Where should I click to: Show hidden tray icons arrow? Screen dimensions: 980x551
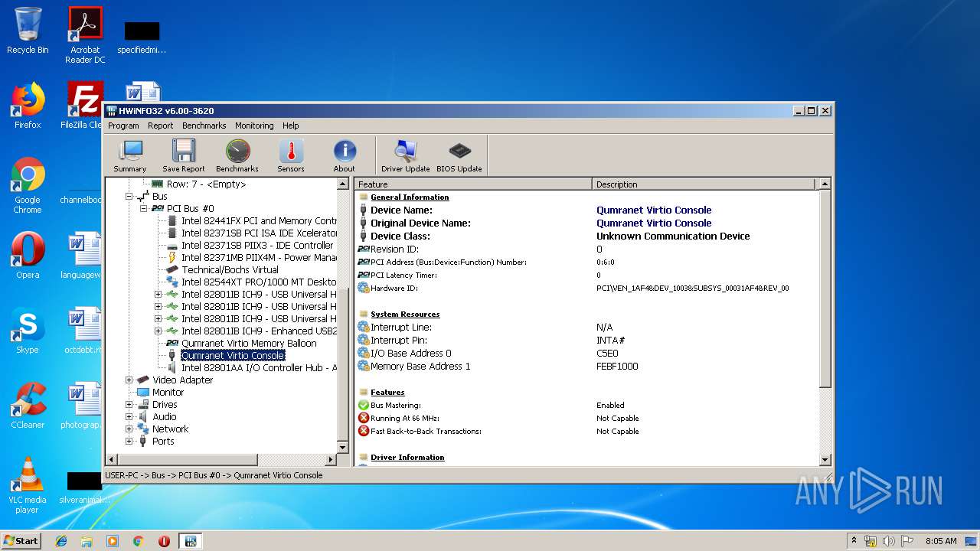[854, 540]
